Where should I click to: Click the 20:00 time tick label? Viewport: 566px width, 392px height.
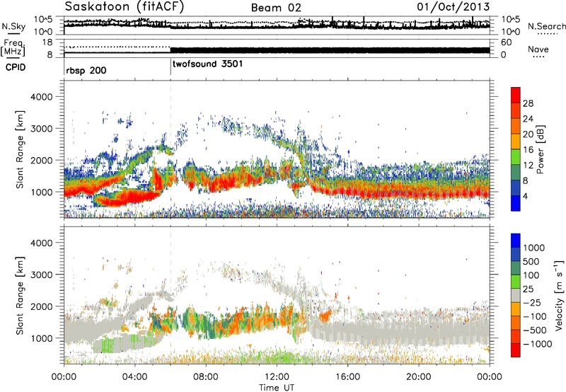[x=418, y=377]
